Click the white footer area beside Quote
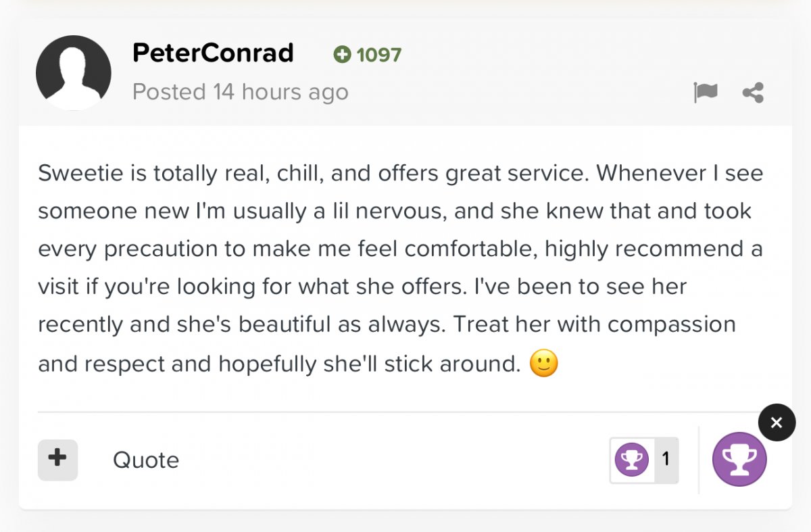Screen dimensions: 811x532 [392, 460]
